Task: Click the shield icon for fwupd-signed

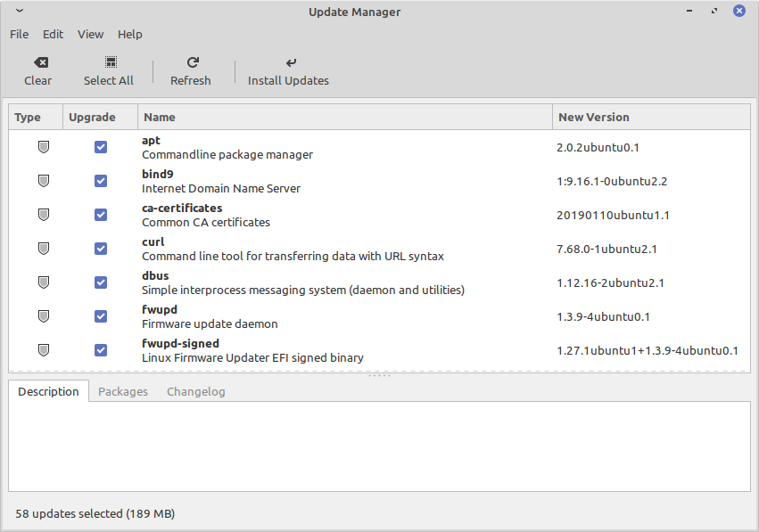Action: pyautogui.click(x=43, y=350)
